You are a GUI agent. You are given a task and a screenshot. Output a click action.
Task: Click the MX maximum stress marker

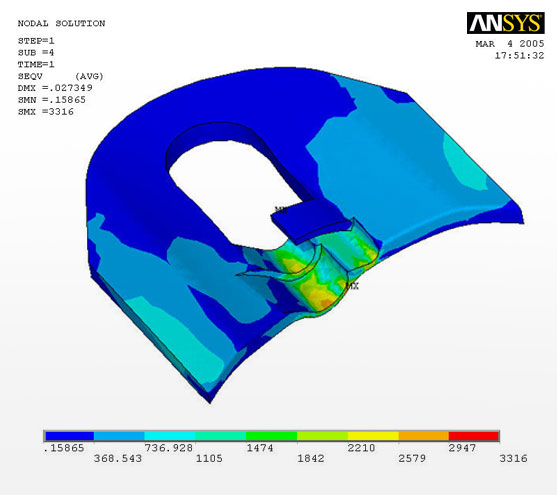353,286
